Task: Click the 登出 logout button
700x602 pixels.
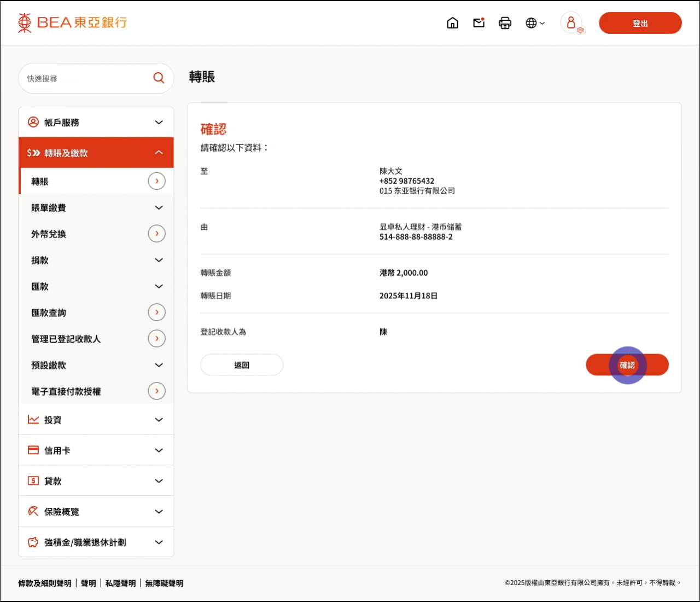Action: (640, 24)
